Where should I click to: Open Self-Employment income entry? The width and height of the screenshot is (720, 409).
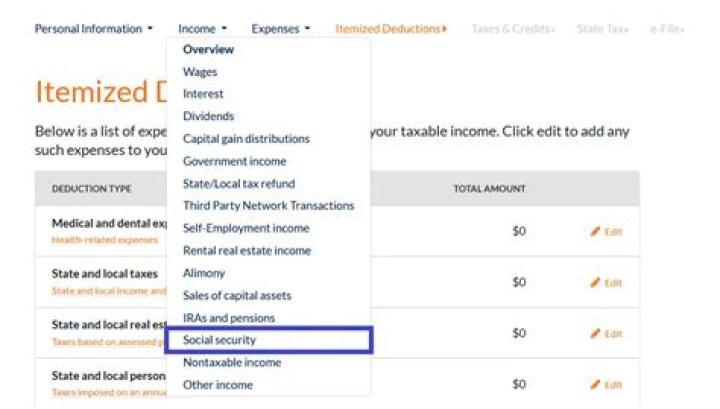pos(246,228)
